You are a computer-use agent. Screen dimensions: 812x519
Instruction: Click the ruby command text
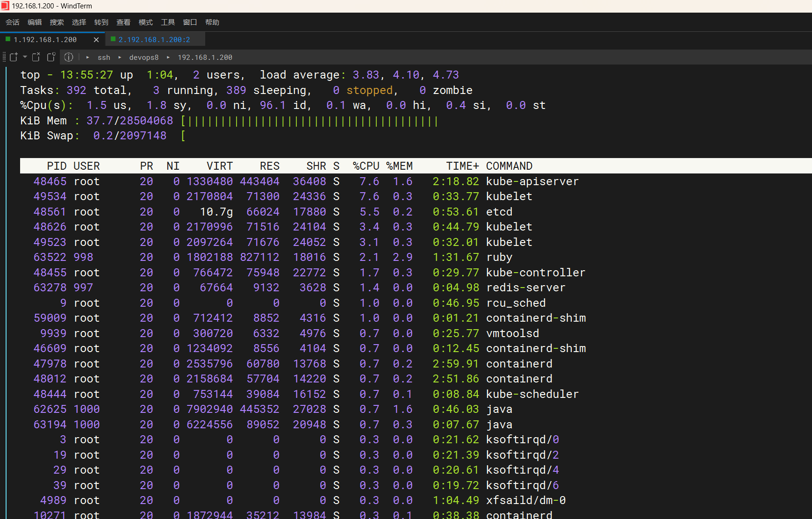coord(499,257)
